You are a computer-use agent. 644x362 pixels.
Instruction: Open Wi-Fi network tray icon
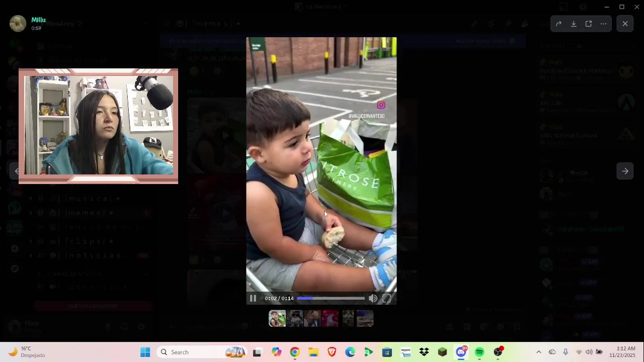coord(579,352)
